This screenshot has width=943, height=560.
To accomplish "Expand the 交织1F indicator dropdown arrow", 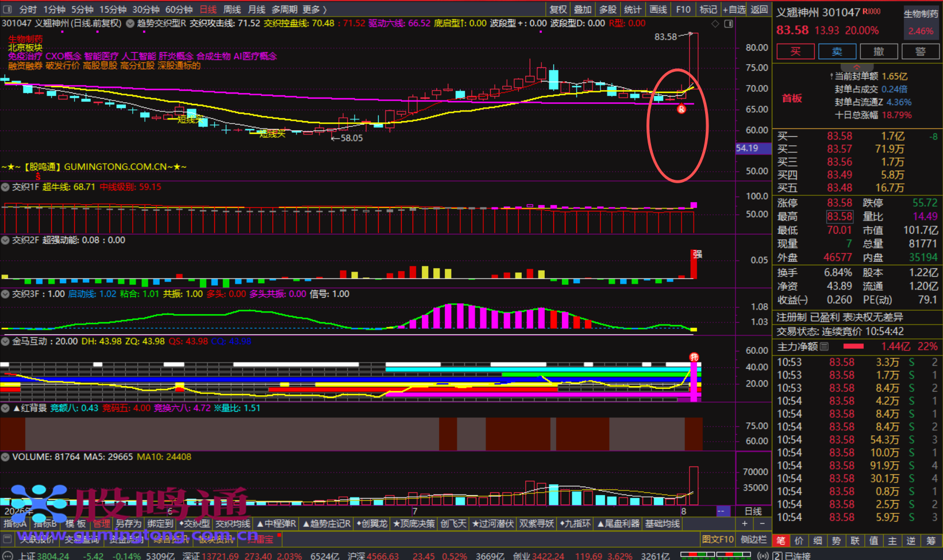I will [5, 187].
